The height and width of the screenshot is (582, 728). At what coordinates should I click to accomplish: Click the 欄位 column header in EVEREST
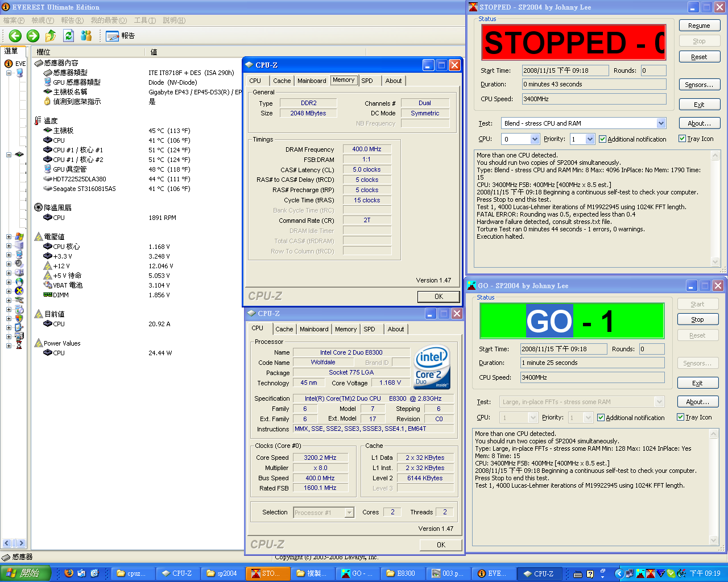pos(88,52)
